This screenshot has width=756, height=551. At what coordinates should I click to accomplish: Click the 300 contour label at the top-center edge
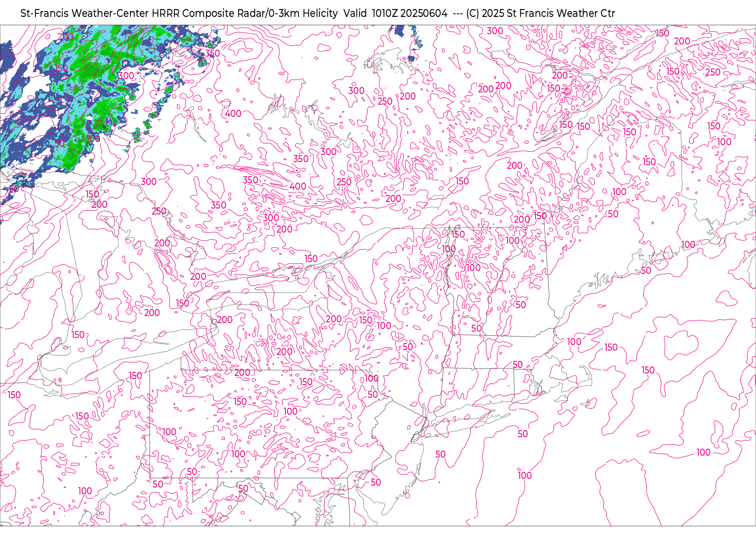(495, 31)
